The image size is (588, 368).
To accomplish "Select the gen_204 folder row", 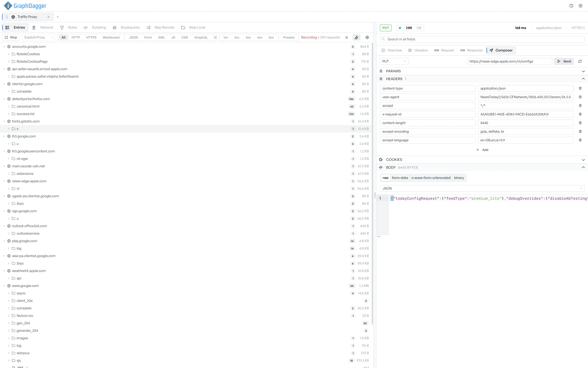I will (x=186, y=323).
